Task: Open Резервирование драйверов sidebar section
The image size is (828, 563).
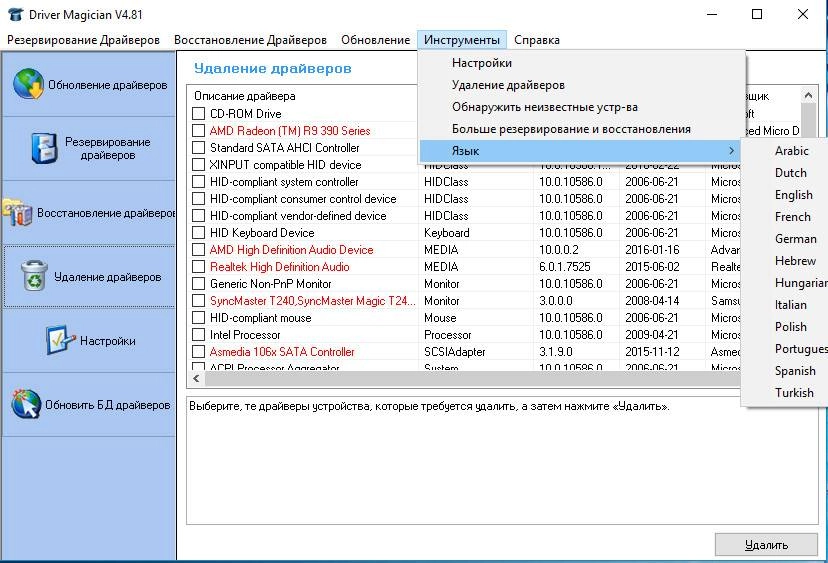Action: (89, 148)
